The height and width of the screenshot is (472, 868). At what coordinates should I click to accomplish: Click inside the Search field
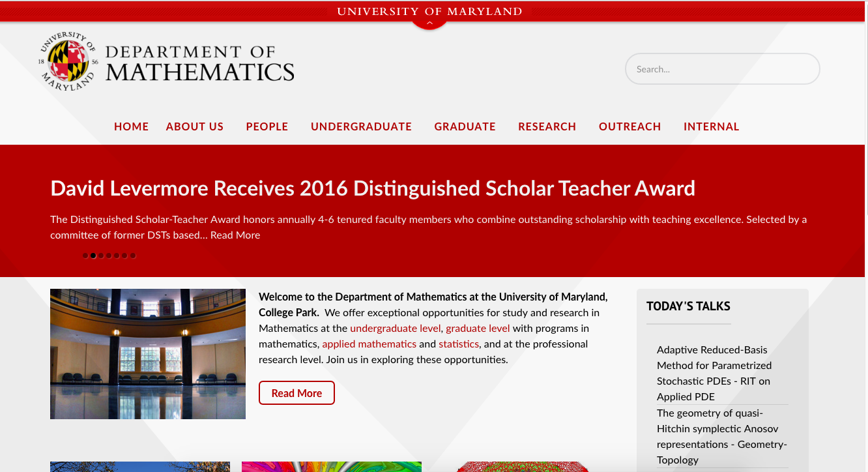point(722,68)
